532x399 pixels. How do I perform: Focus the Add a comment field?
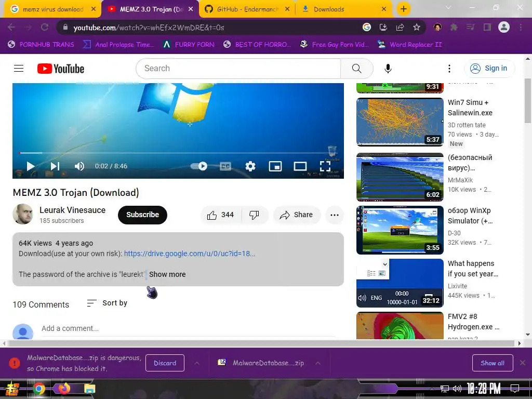pos(188,328)
